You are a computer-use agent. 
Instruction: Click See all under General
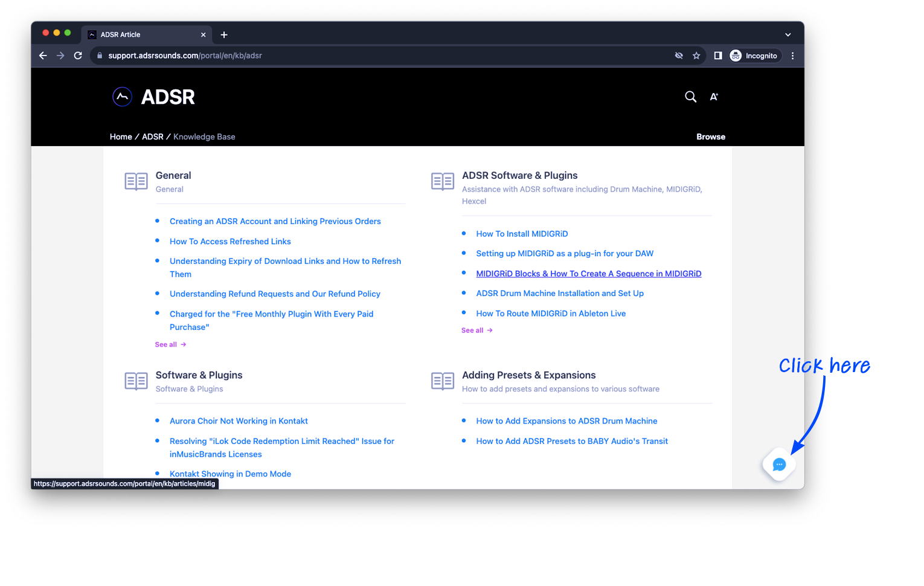170,344
